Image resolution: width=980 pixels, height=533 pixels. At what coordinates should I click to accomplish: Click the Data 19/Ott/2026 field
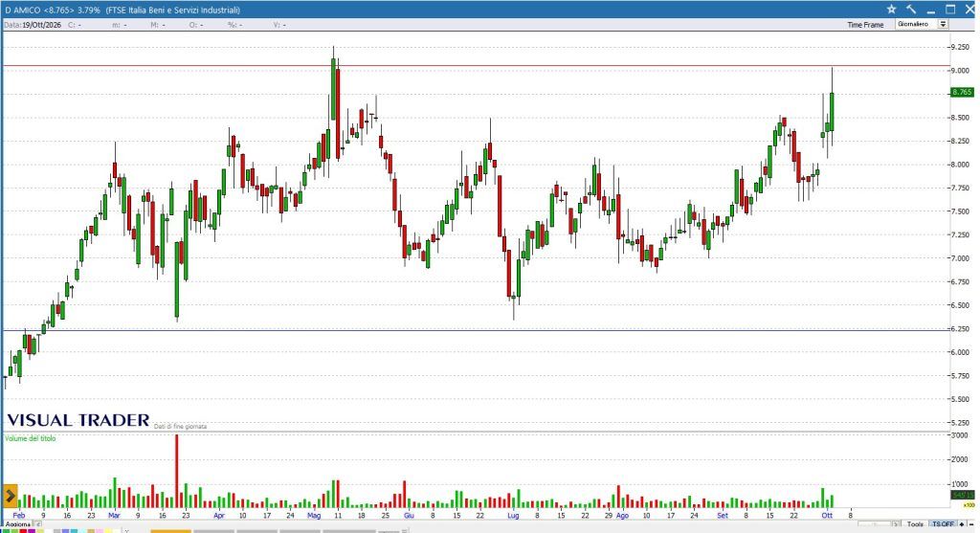[x=33, y=25]
